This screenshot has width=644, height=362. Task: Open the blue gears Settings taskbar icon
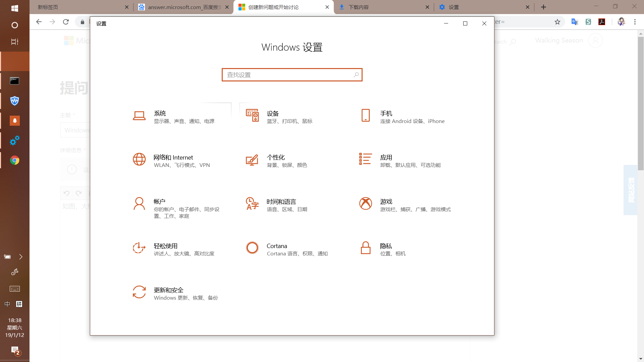[15, 140]
